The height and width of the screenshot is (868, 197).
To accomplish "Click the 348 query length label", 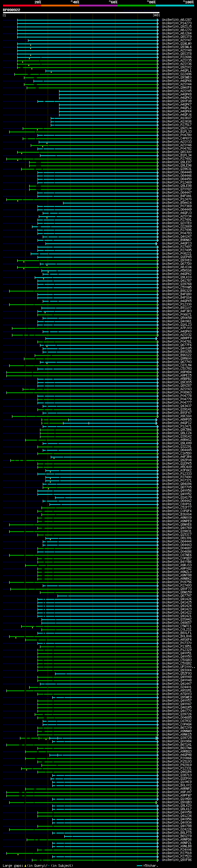I will (x=155, y=15).
